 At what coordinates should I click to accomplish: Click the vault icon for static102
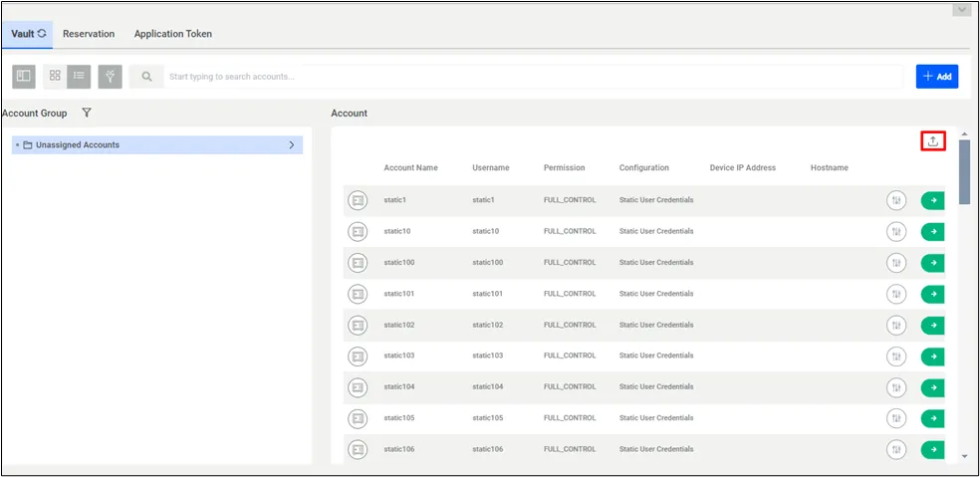pyautogui.click(x=358, y=325)
